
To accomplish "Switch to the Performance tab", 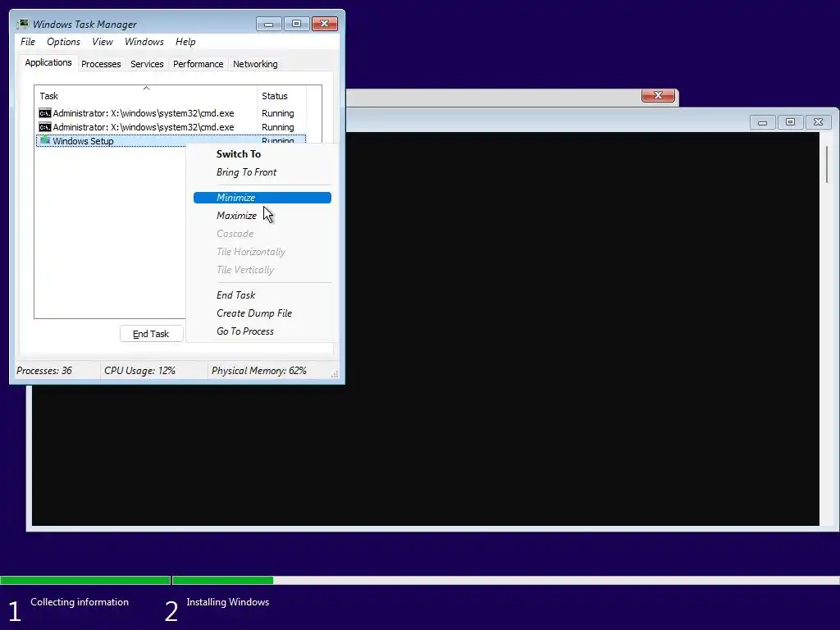I will [198, 64].
